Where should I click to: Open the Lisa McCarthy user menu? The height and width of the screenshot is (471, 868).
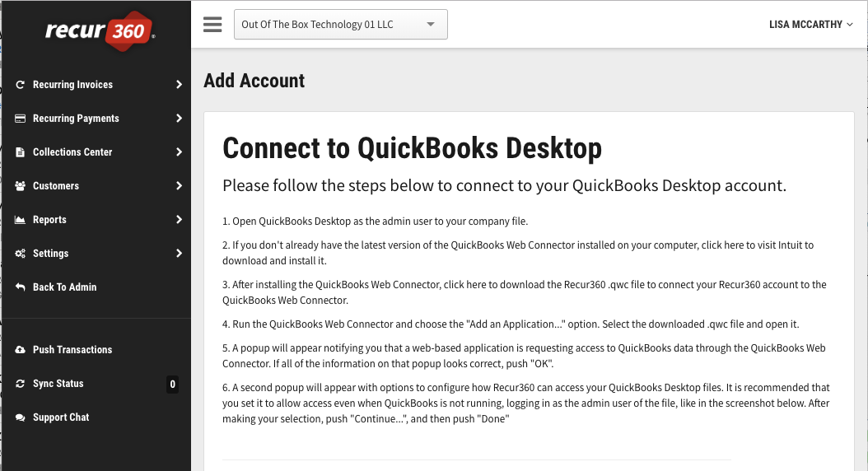tap(811, 25)
